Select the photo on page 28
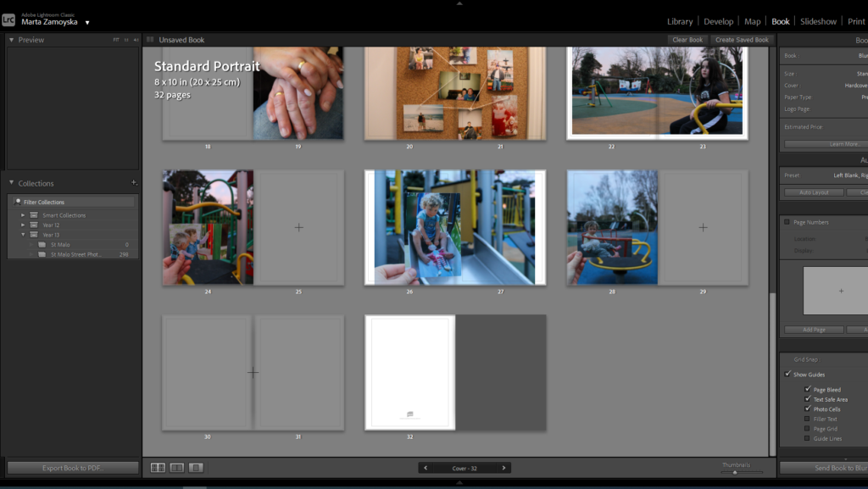Screen dimensions: 868x489 612,227
